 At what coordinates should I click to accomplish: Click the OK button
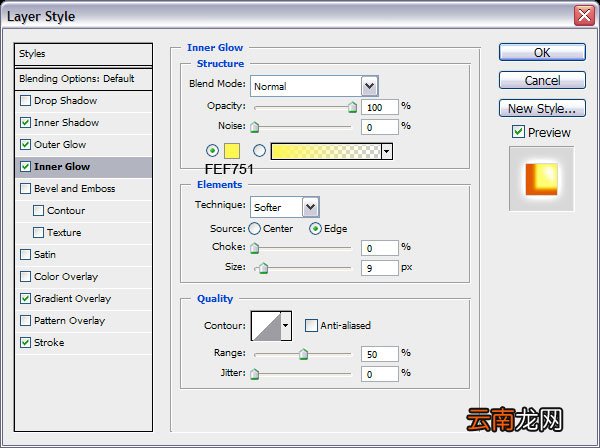pos(542,52)
